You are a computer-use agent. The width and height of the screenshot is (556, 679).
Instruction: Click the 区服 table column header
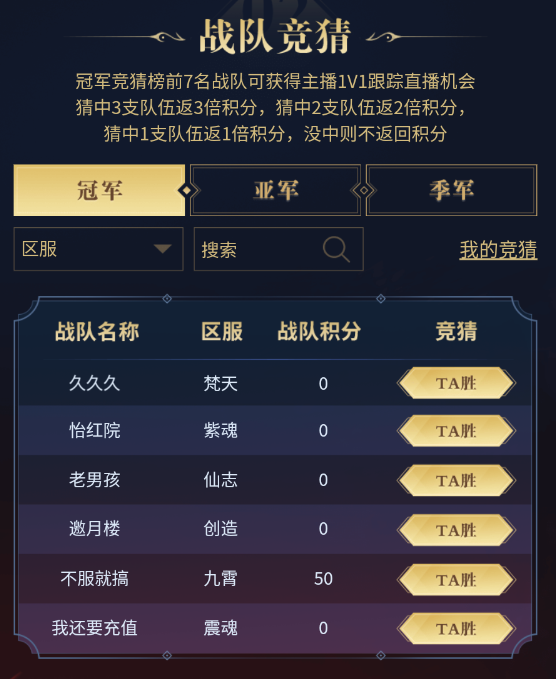coord(222,332)
